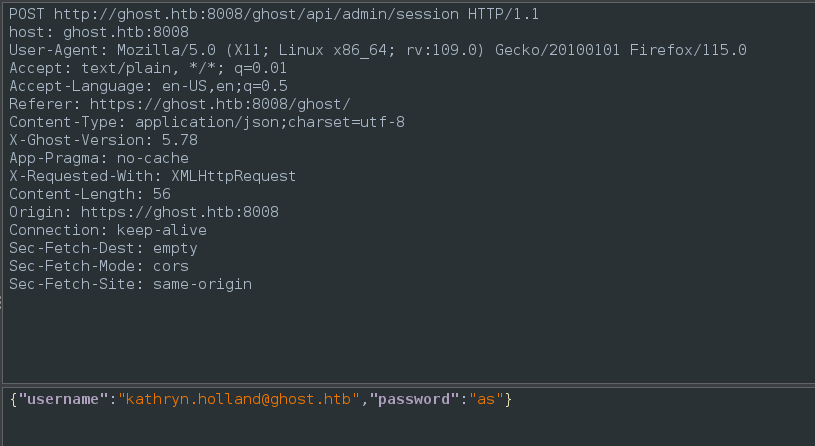The width and height of the screenshot is (815, 446).
Task: Click the Accept-Language header line
Action: pos(148,86)
